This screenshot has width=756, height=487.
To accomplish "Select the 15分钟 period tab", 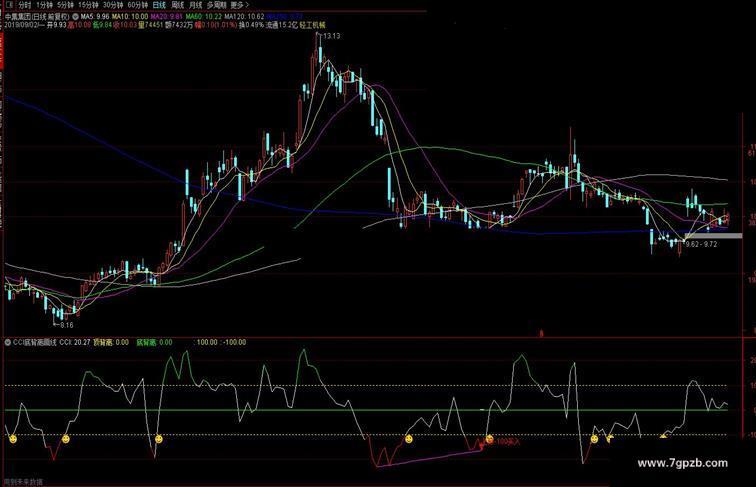I will coord(88,5).
